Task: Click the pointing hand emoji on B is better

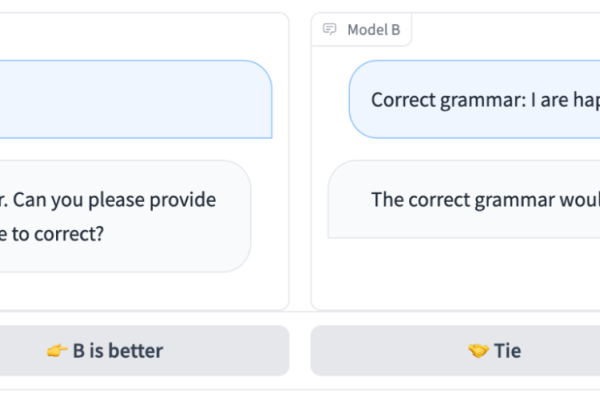Action: click(x=57, y=350)
